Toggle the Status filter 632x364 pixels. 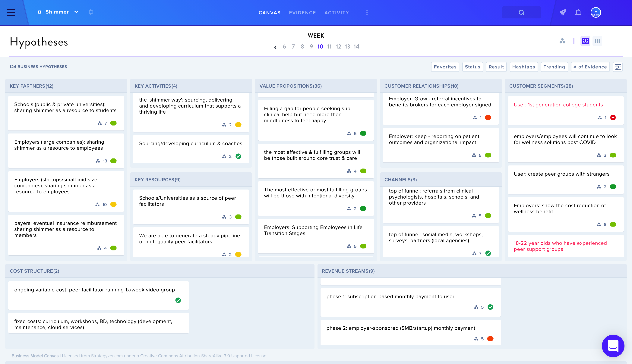(x=472, y=67)
